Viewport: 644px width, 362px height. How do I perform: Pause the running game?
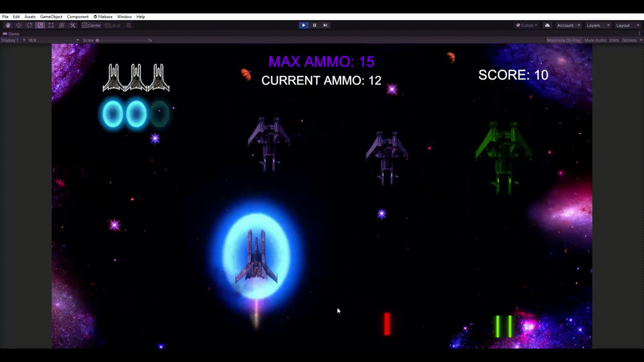coord(314,25)
